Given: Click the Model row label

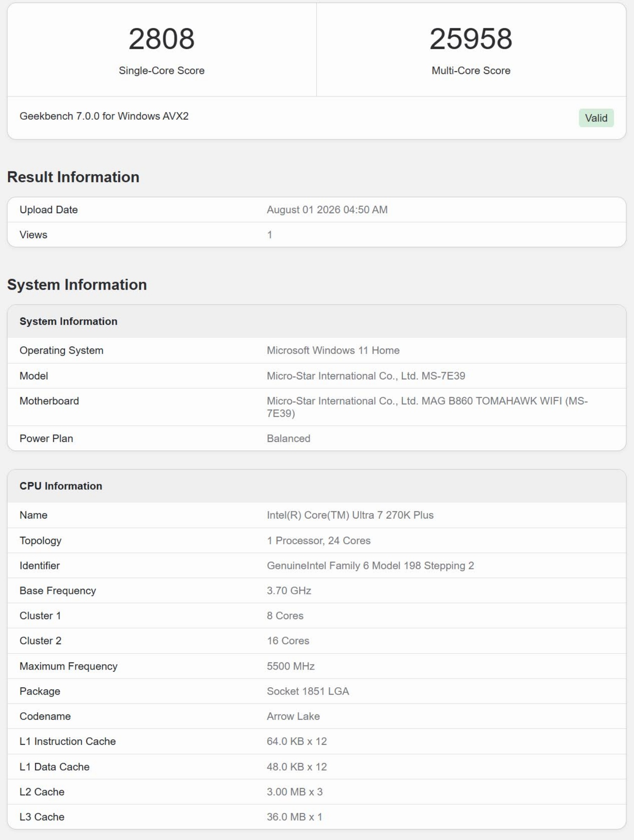Looking at the screenshot, I should tap(34, 376).
